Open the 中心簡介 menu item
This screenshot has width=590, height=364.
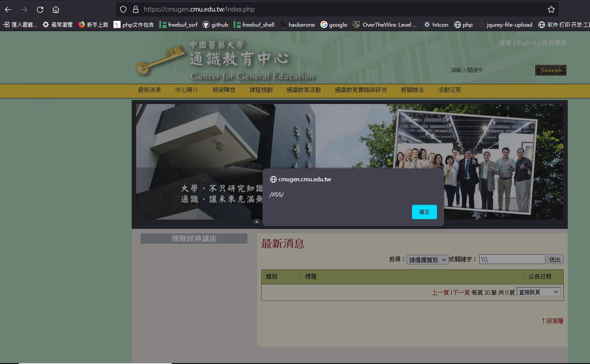click(187, 90)
